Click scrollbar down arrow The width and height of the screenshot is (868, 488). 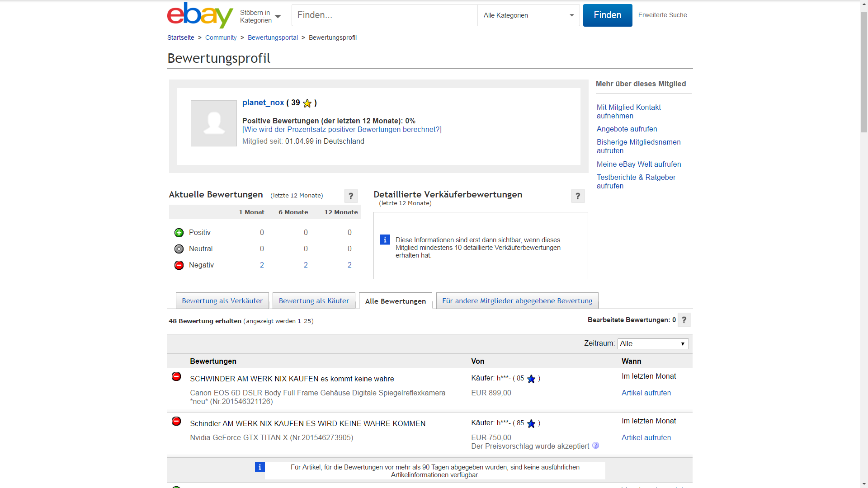(x=864, y=484)
